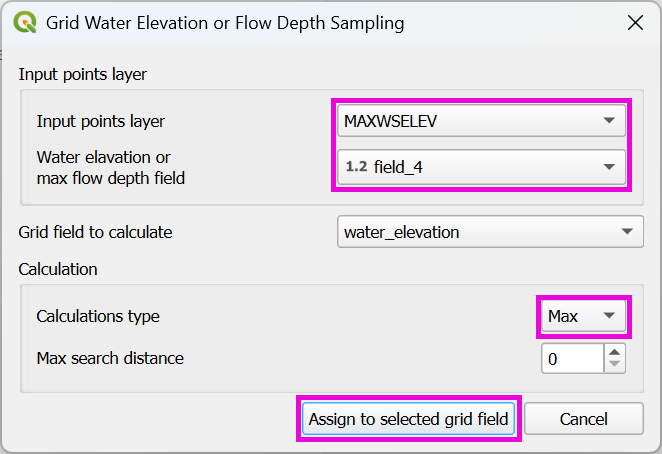This screenshot has height=454, width=662.
Task: Click the top 'Input points layer' group heading
Action: (83, 74)
